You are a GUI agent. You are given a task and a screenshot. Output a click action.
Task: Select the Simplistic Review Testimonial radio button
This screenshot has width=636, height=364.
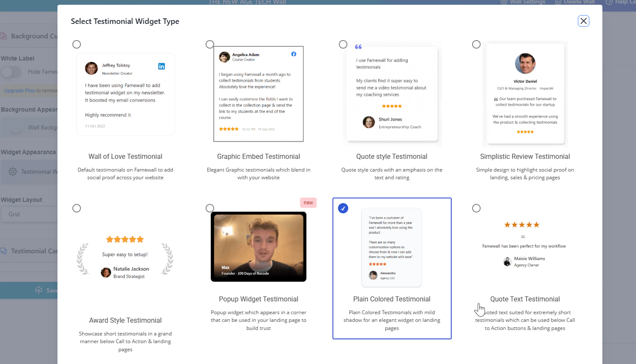coord(476,44)
